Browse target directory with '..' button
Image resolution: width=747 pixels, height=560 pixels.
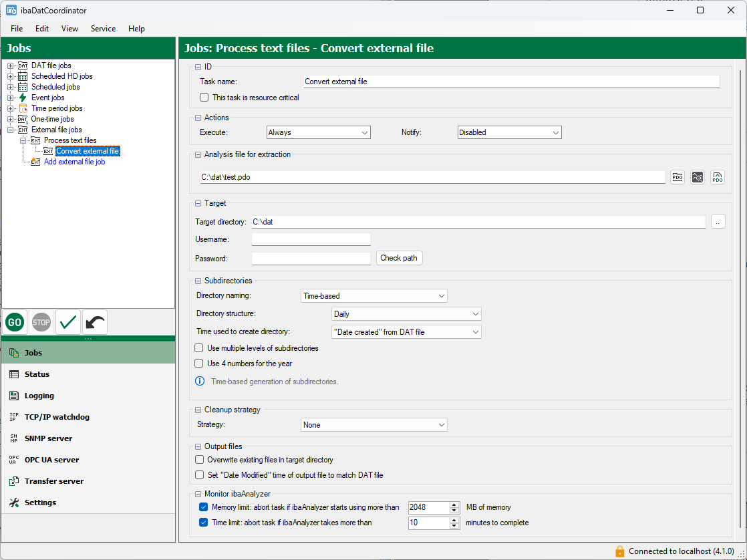pos(718,222)
